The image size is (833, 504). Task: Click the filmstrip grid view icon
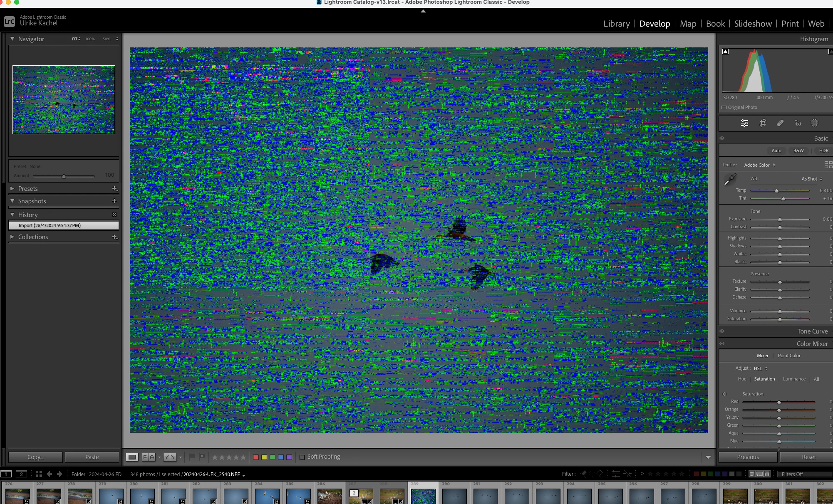39,474
